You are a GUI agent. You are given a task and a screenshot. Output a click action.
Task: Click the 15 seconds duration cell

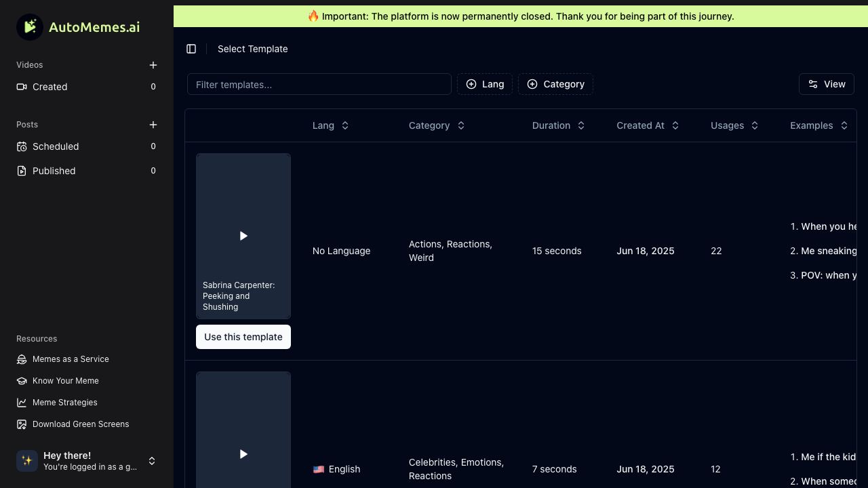[557, 251]
